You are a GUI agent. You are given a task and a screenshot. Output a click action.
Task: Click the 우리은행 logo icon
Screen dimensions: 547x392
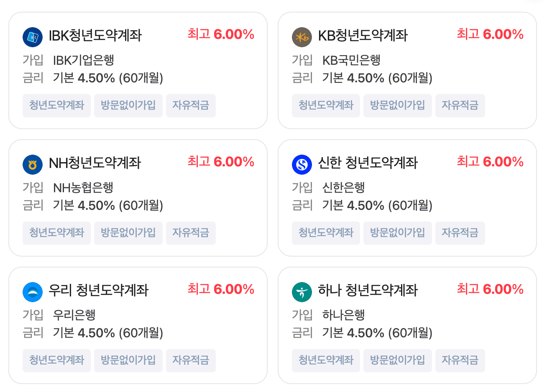pos(33,292)
